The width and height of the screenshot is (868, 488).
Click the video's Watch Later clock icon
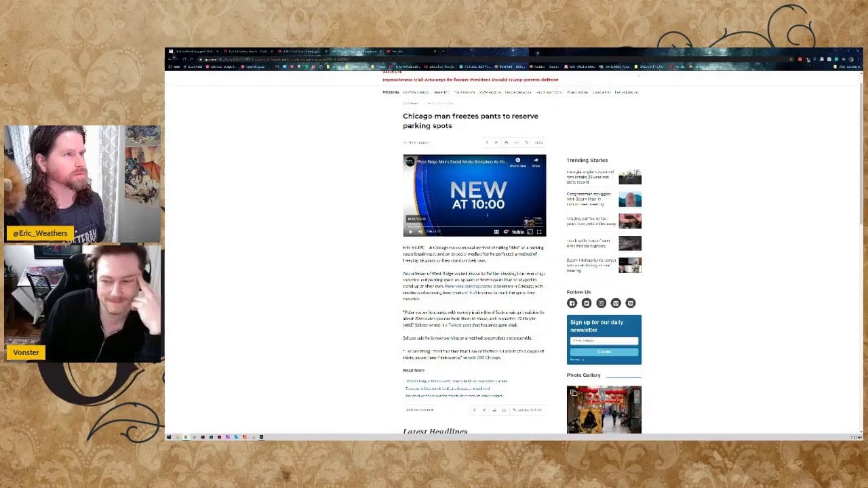click(517, 161)
